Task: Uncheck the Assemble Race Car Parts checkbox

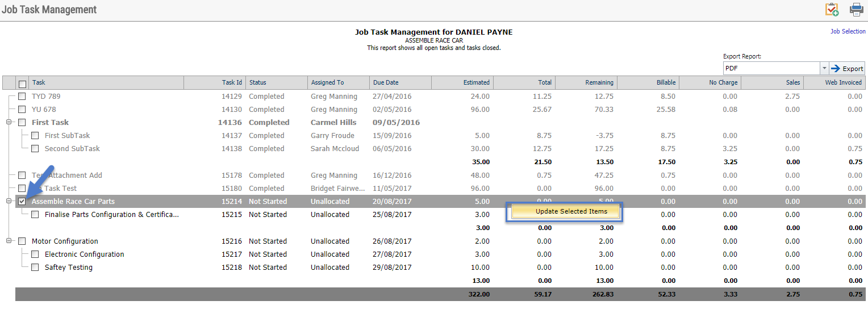Action: (22, 202)
